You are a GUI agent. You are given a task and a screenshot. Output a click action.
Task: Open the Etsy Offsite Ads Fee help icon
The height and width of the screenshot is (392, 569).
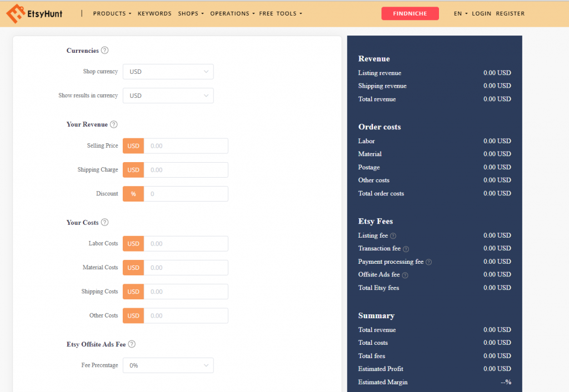tap(132, 344)
